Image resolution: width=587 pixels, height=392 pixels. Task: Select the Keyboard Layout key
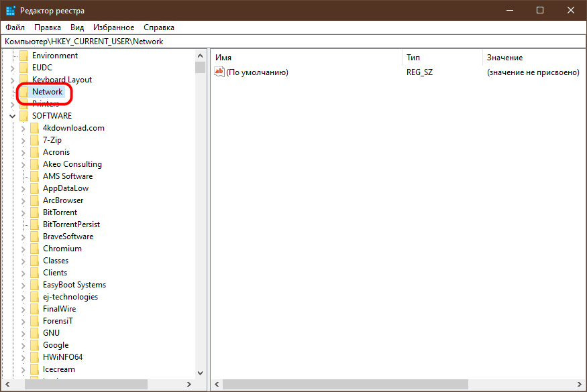(62, 80)
